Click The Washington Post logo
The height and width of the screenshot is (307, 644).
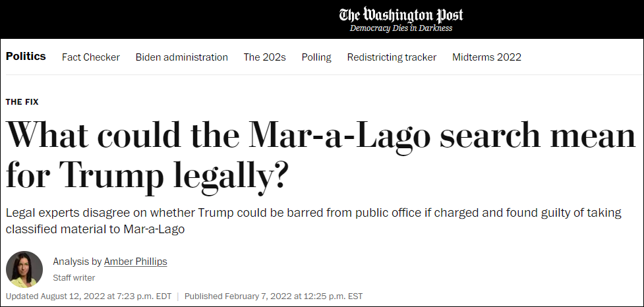pyautogui.click(x=401, y=15)
